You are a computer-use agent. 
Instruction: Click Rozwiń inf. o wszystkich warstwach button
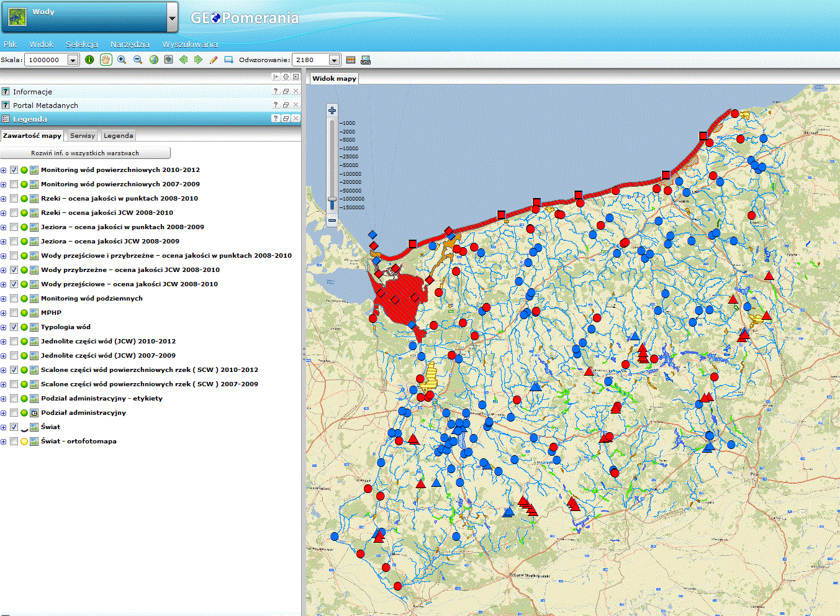(x=85, y=153)
